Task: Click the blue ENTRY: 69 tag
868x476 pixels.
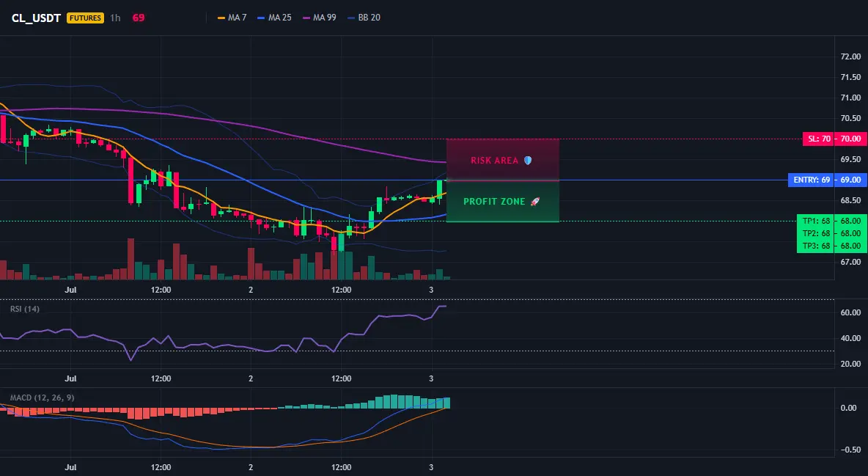Action: coord(811,180)
